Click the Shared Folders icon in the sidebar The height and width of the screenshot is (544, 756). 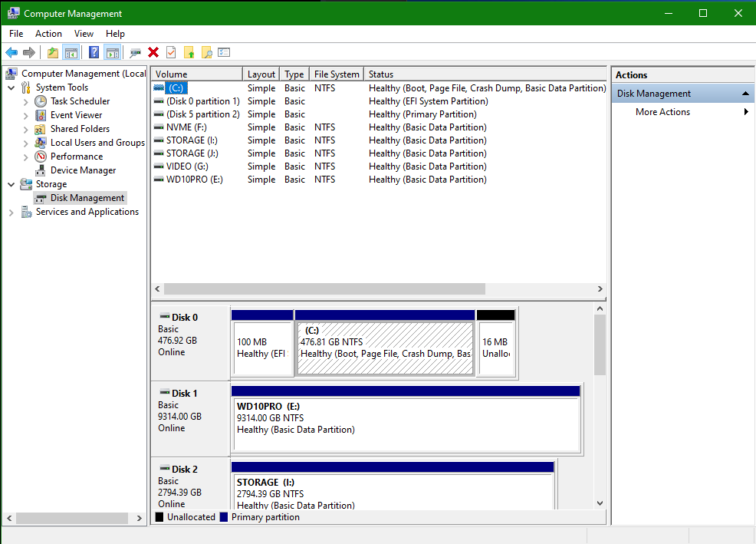coord(40,128)
